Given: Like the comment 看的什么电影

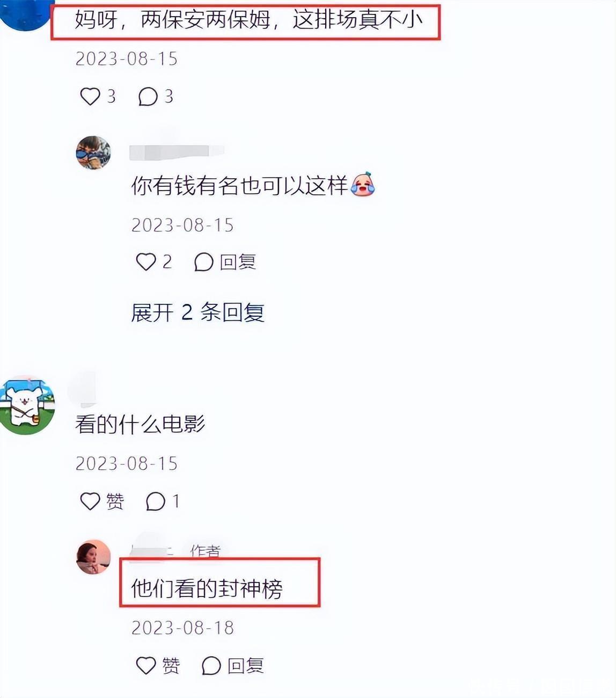Looking at the screenshot, I should [90, 501].
